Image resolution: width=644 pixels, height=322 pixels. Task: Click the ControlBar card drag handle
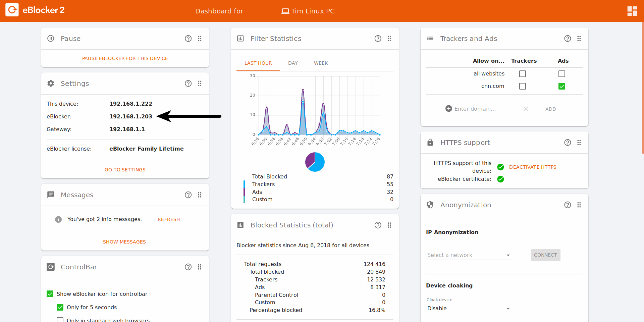[x=200, y=267]
